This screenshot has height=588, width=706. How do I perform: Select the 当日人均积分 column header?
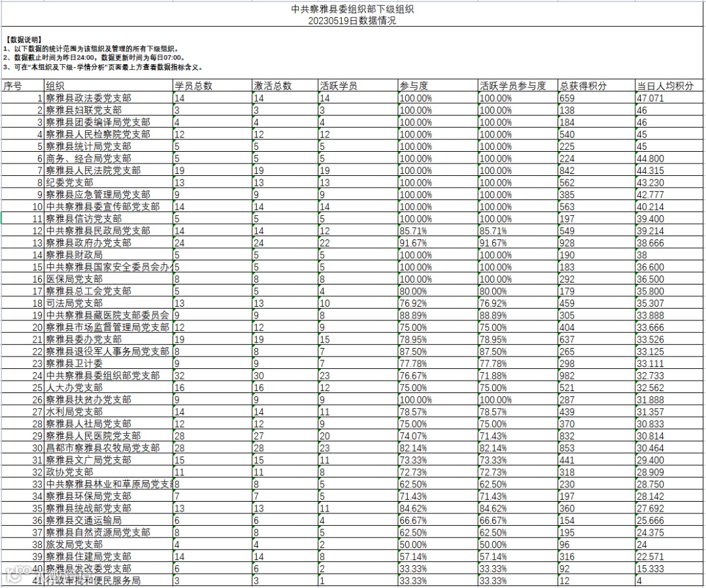click(x=669, y=86)
